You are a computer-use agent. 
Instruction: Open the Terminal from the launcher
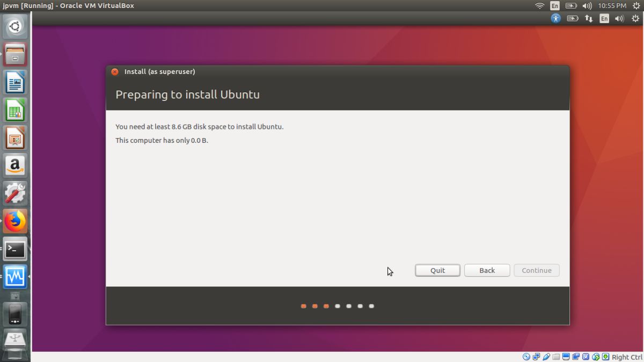[x=15, y=249]
